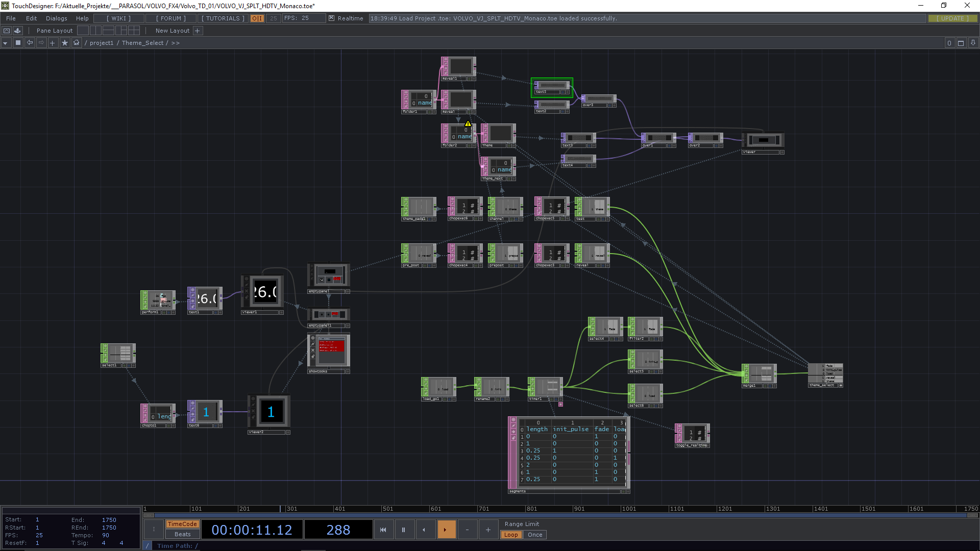This screenshot has width=980, height=551.
Task: Open the Edit menu
Action: (x=31, y=18)
